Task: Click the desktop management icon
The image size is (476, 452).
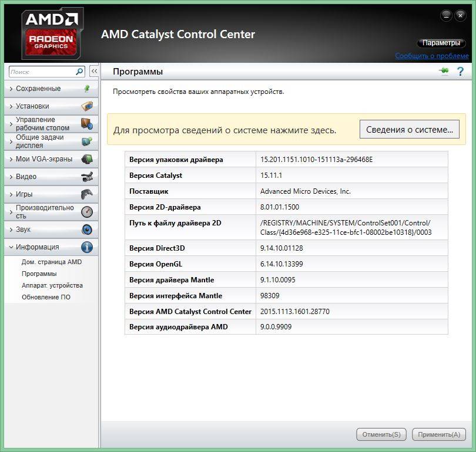Action: coord(87,124)
